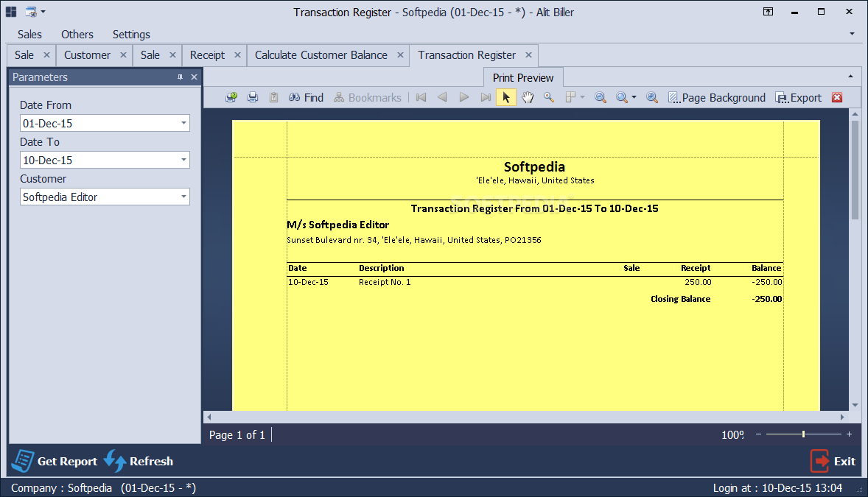Click the zoom slider minus button
Screen dimensions: 868x497
(758, 434)
